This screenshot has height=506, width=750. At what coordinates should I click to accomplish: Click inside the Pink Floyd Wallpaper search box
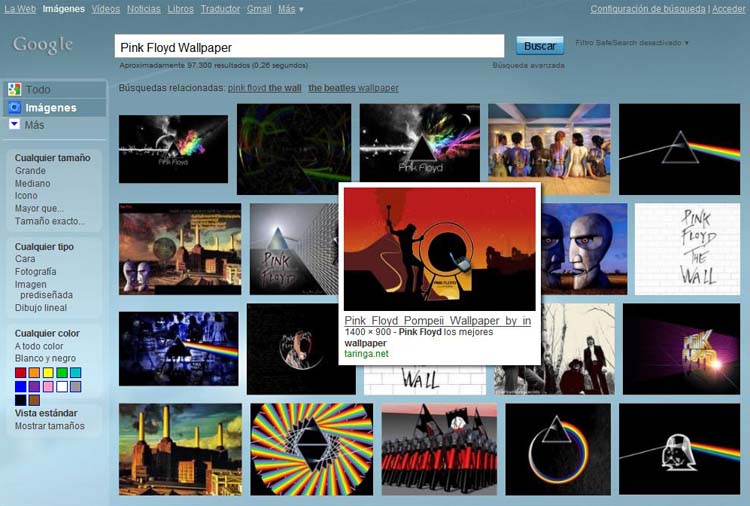309,46
